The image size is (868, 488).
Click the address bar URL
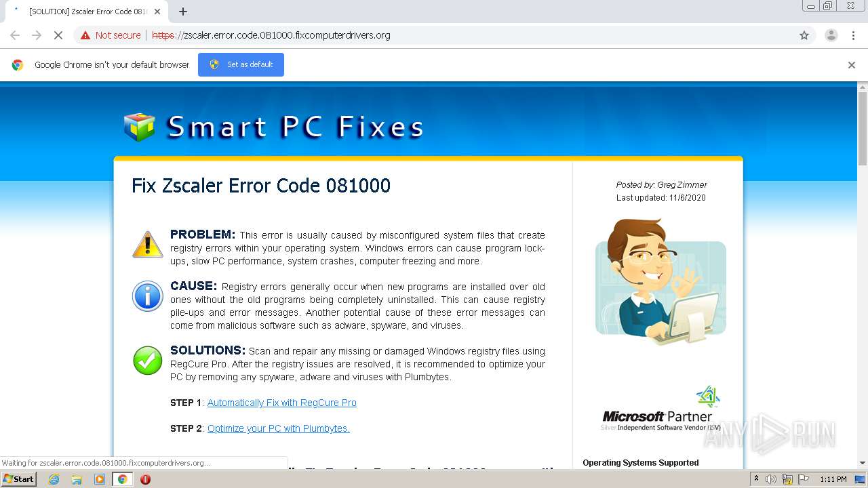pos(271,35)
